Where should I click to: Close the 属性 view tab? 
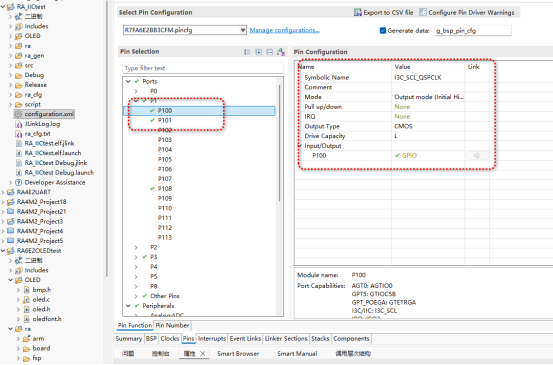pyautogui.click(x=203, y=353)
